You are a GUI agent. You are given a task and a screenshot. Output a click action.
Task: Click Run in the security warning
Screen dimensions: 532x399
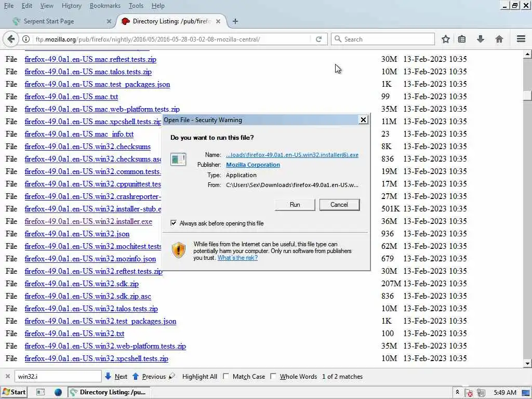point(295,205)
